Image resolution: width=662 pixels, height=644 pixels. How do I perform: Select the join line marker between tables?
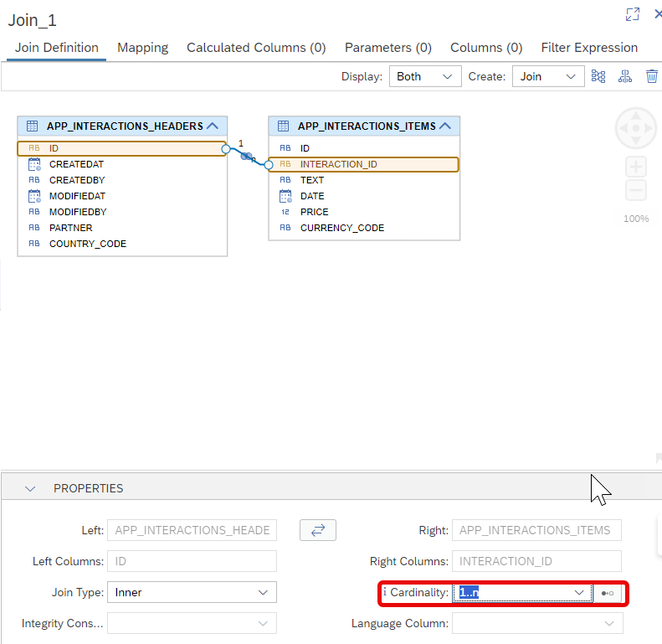(x=247, y=157)
